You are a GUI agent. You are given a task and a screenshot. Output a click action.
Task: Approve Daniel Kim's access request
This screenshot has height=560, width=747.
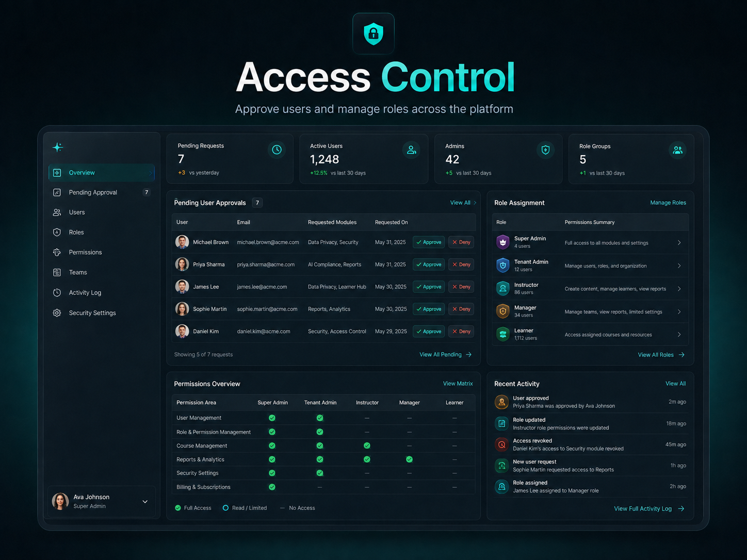coord(429,332)
